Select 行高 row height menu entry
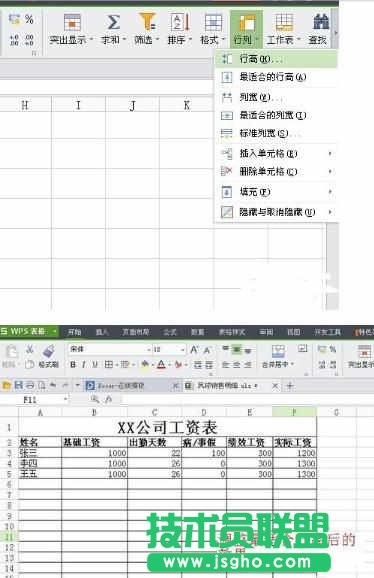This screenshot has height=578, width=374. pos(276,59)
